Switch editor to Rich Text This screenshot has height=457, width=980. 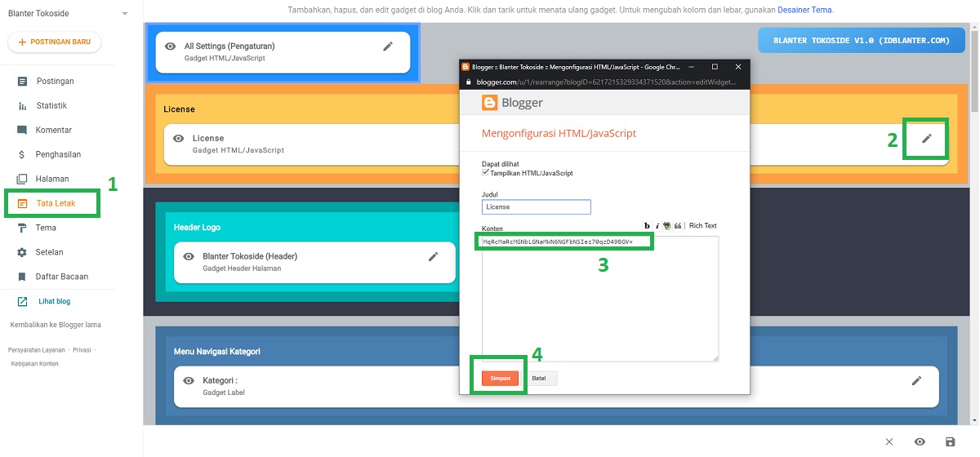[703, 226]
